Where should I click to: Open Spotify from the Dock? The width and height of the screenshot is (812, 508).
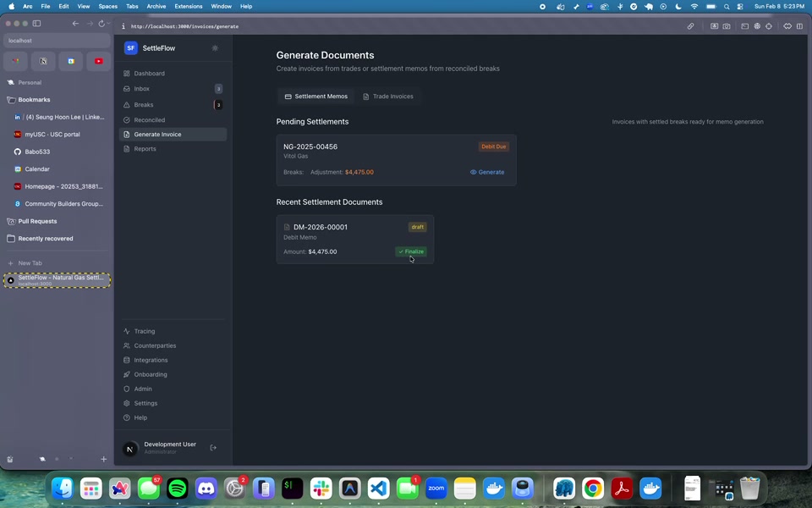click(x=178, y=489)
